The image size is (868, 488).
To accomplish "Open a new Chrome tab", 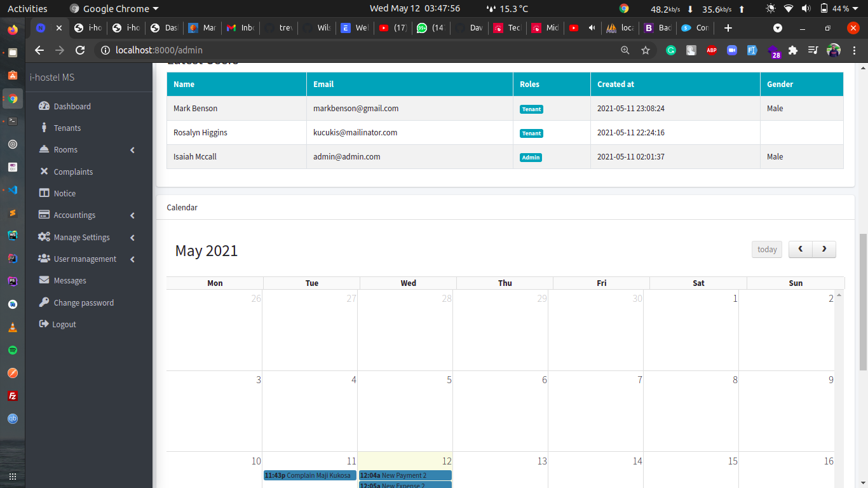I will 728,28.
